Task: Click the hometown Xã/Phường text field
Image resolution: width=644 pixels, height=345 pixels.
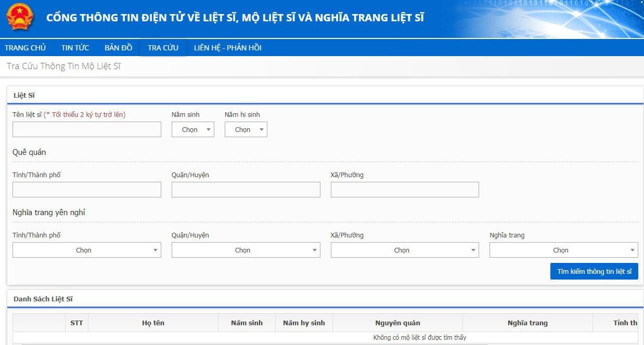Action: [405, 190]
